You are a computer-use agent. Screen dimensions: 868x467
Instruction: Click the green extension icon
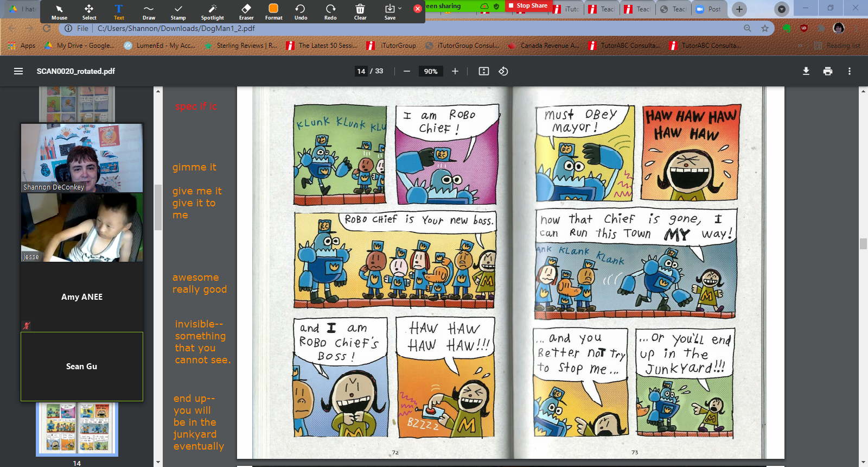[x=787, y=28]
